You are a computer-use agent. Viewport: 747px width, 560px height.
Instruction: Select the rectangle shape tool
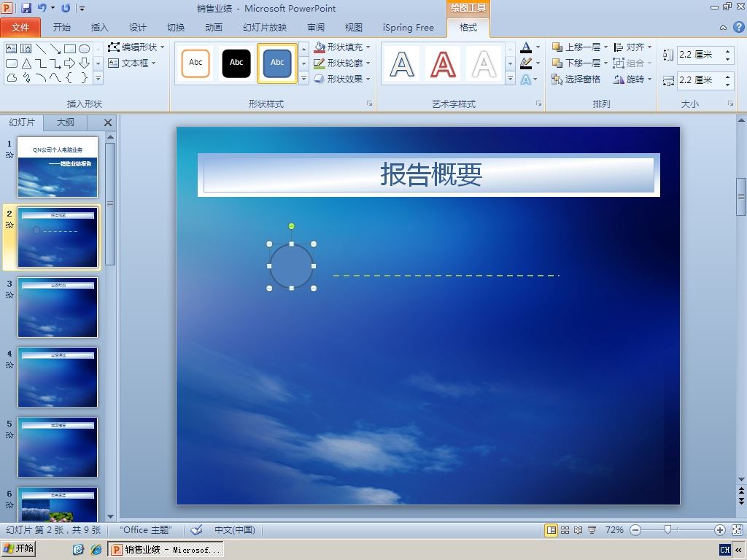[x=69, y=49]
